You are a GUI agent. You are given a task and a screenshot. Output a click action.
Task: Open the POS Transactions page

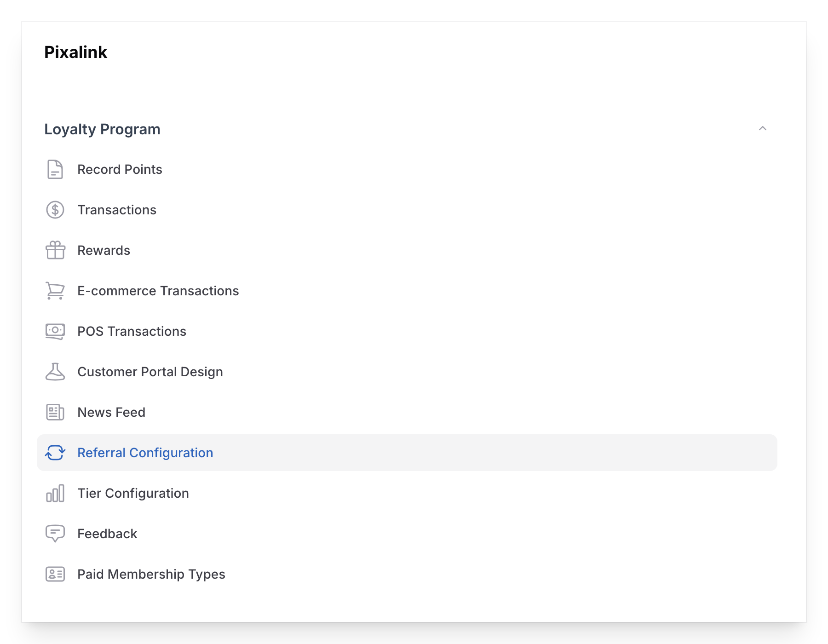[132, 331]
